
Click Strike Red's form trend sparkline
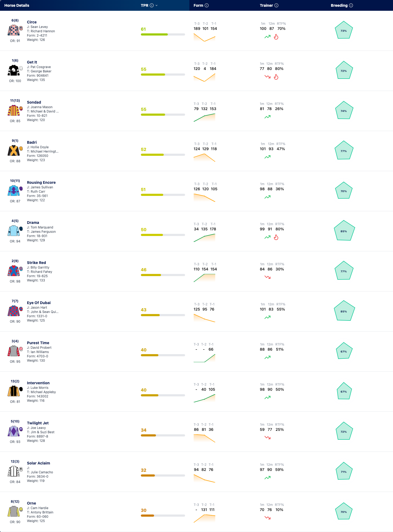204,278
